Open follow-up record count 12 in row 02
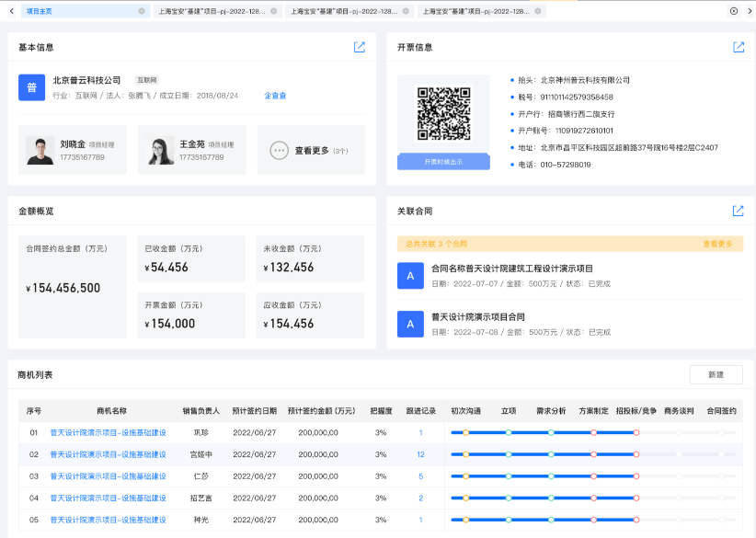This screenshot has width=756, height=538. 420,454
